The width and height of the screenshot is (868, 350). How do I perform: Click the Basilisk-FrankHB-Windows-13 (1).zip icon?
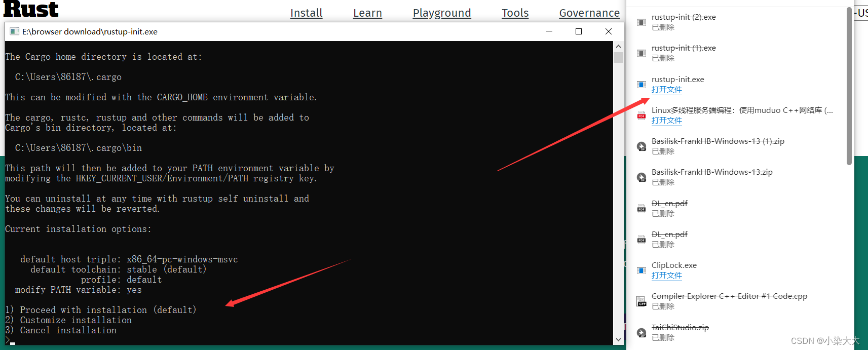pyautogui.click(x=641, y=146)
